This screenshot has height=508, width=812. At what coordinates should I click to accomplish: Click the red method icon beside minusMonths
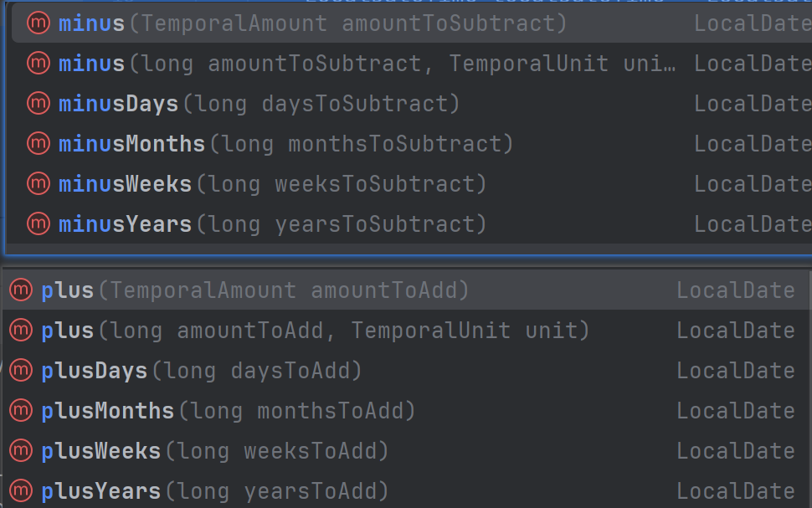38,144
